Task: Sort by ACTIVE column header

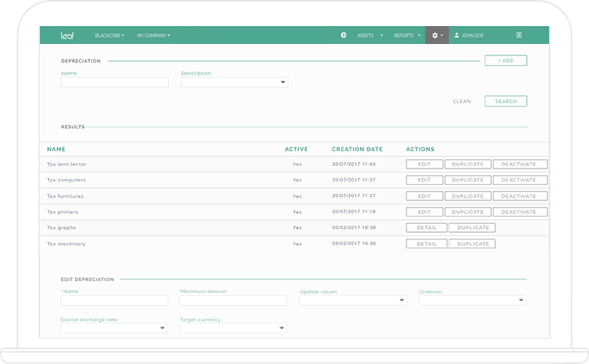Action: click(x=296, y=149)
